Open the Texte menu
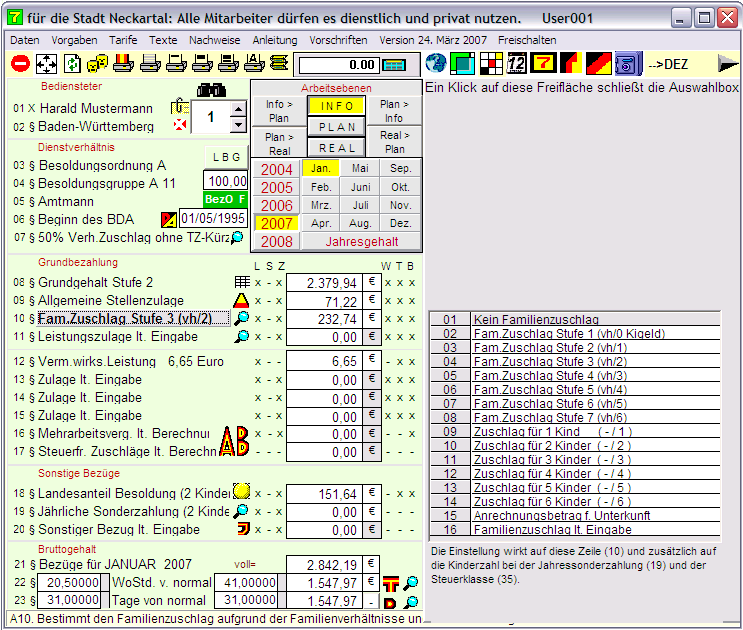Viewport: 743px width, 630px height. (x=163, y=40)
